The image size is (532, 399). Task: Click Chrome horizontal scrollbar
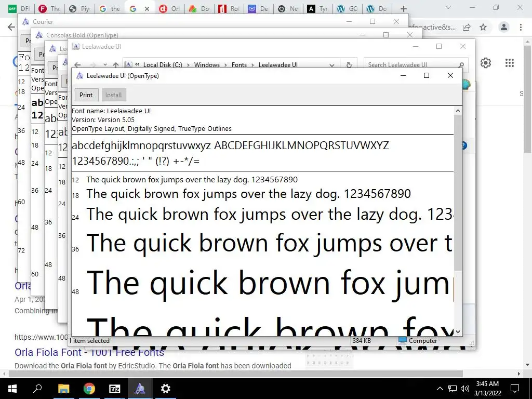pos(235,374)
